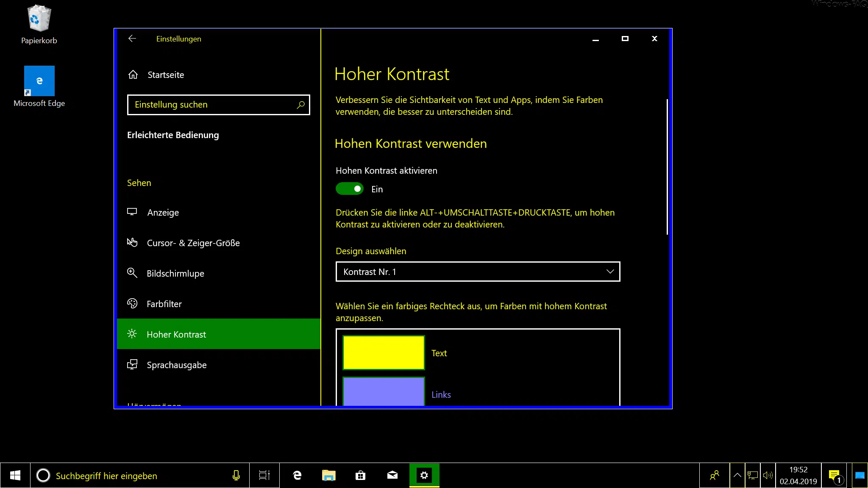The width and height of the screenshot is (868, 488).
Task: Expand hidden icons in system tray
Action: [737, 475]
